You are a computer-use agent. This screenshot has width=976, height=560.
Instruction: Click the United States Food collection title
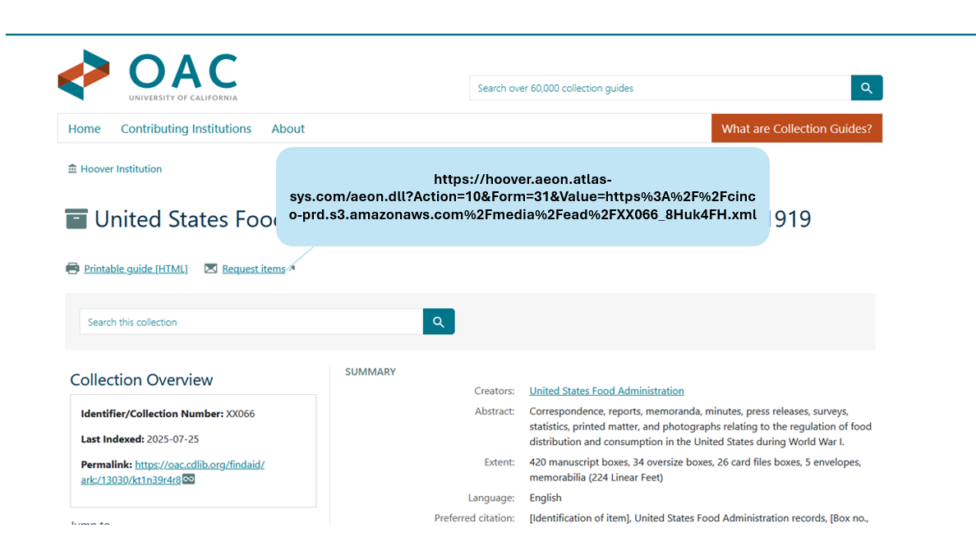coord(186,218)
